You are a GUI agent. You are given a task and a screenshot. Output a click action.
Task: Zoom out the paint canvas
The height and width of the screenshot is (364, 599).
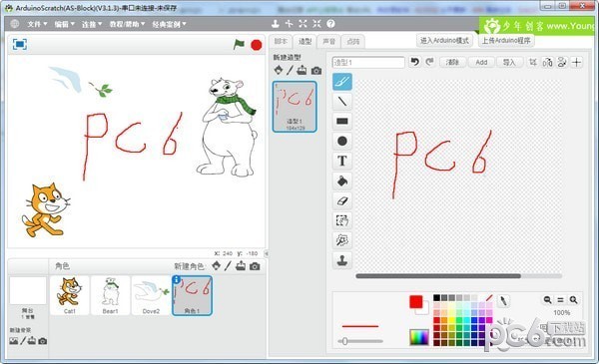click(x=547, y=300)
